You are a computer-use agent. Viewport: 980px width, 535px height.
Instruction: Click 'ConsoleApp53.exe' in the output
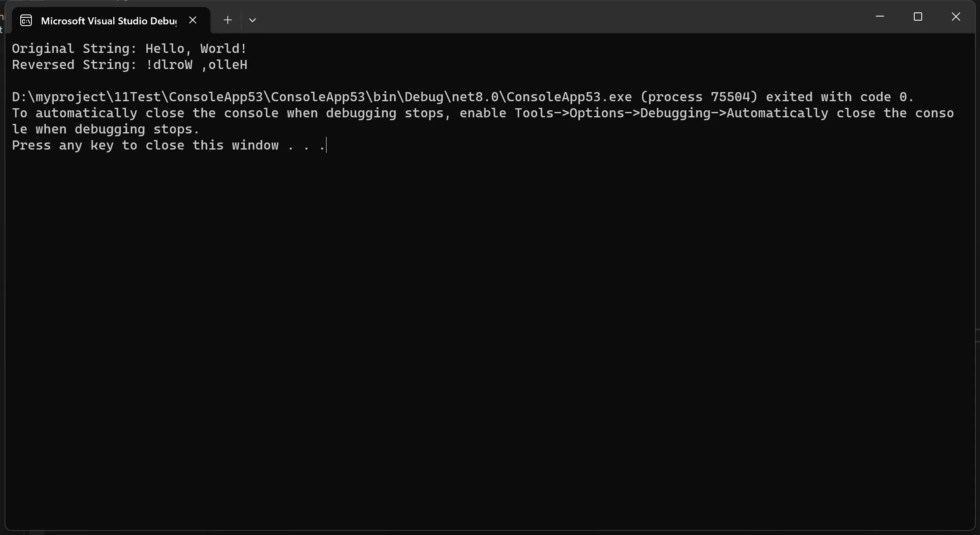(569, 97)
